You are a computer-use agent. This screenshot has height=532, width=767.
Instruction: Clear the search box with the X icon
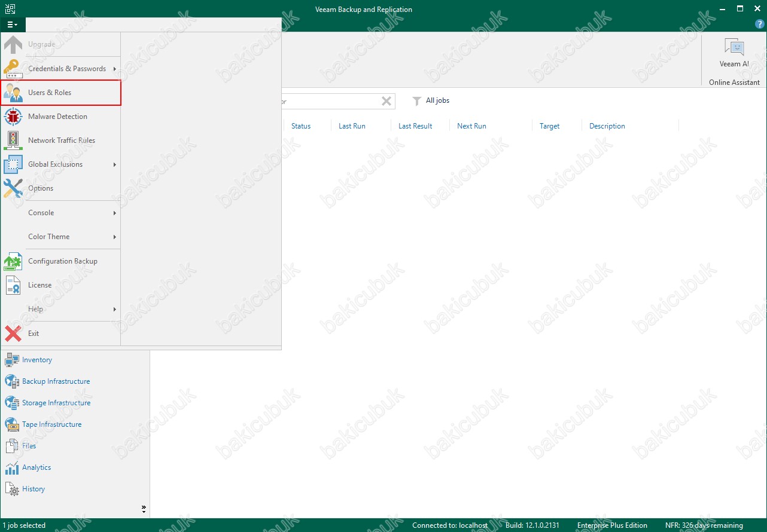tap(386, 102)
